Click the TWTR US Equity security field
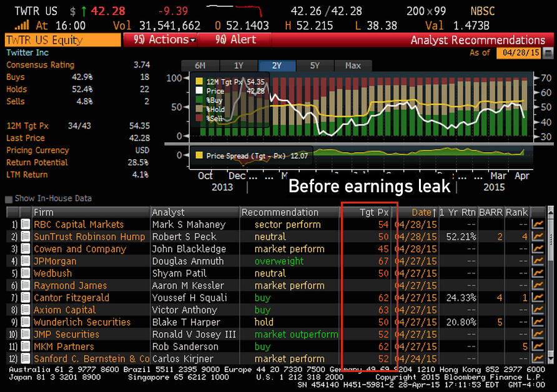This screenshot has height=392, width=557. point(63,40)
